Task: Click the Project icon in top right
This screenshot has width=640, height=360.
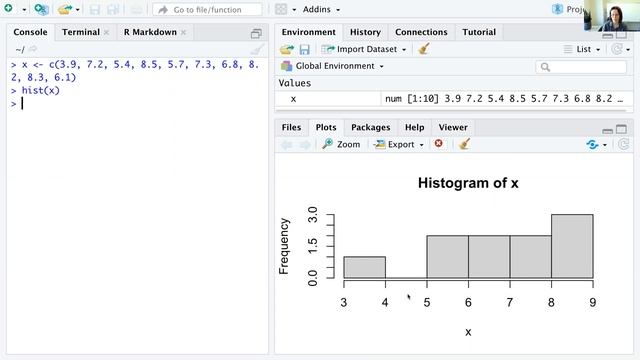Action: [x=557, y=9]
